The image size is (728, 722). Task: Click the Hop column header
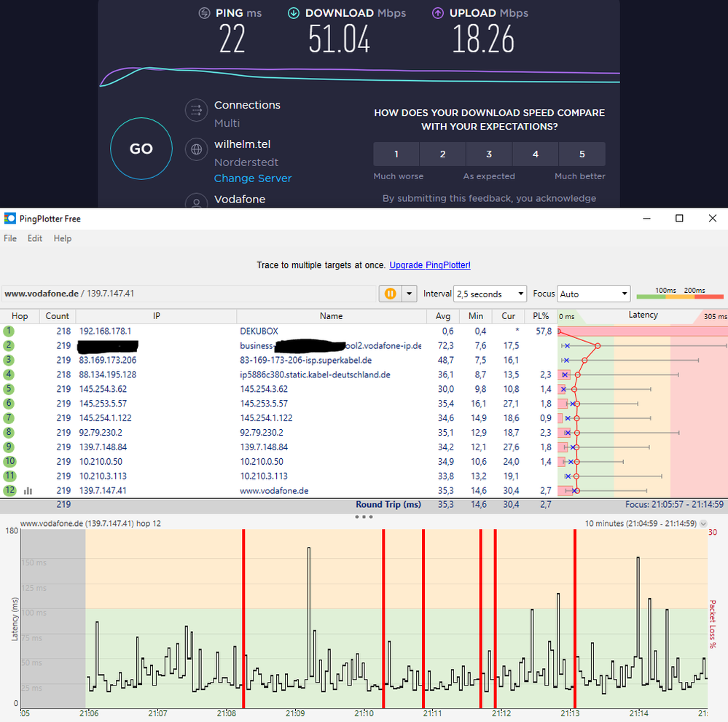[20, 315]
